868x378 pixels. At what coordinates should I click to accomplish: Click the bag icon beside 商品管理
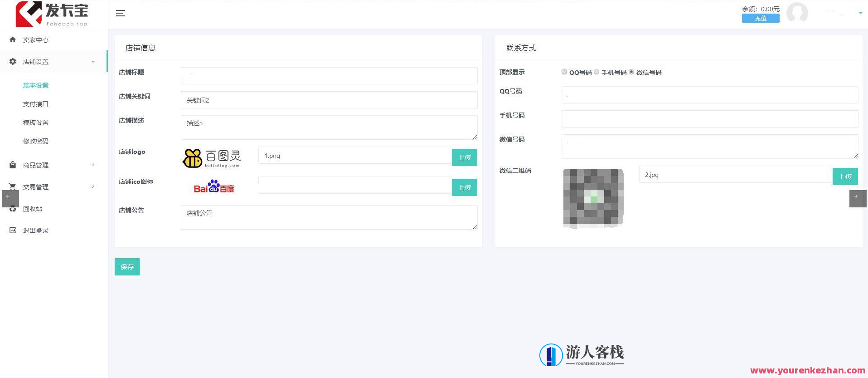pyautogui.click(x=13, y=165)
